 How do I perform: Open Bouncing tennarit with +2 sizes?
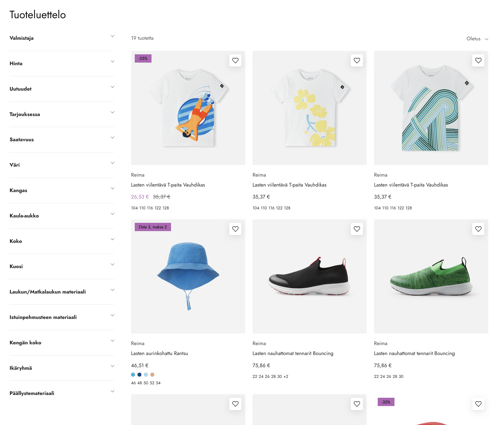click(293, 353)
